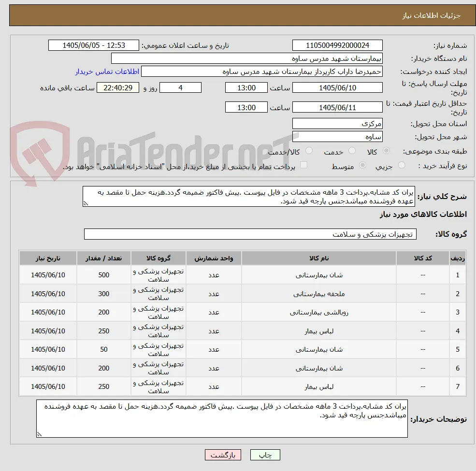Click the remaining time 22:40:29 field

click(118, 88)
